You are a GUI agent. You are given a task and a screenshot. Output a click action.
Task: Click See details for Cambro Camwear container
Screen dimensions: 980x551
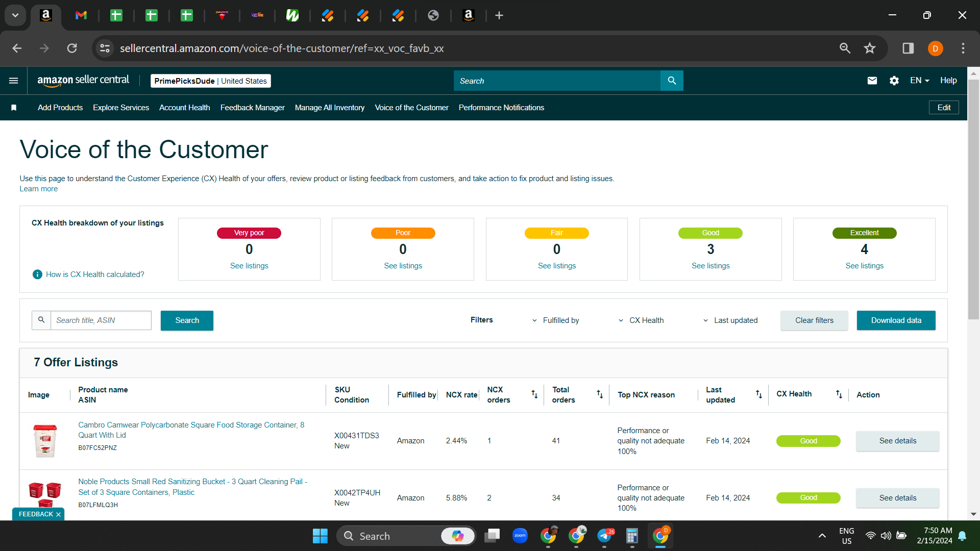click(898, 441)
